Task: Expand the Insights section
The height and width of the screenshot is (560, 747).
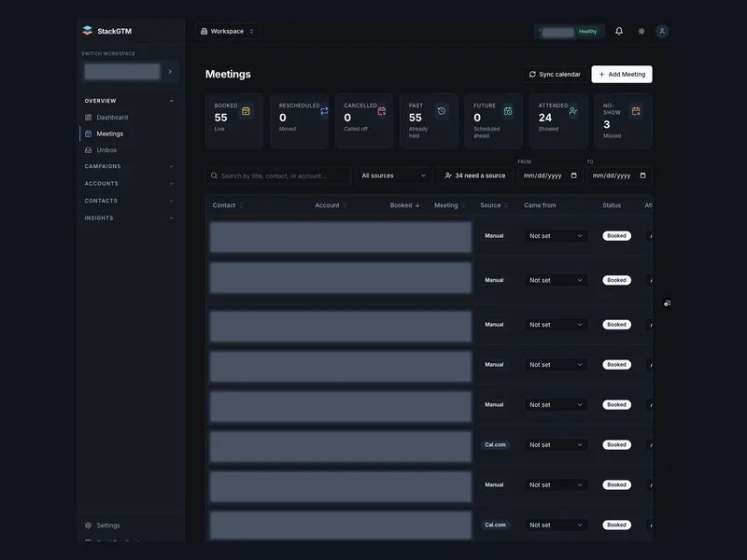Action: click(x=129, y=217)
